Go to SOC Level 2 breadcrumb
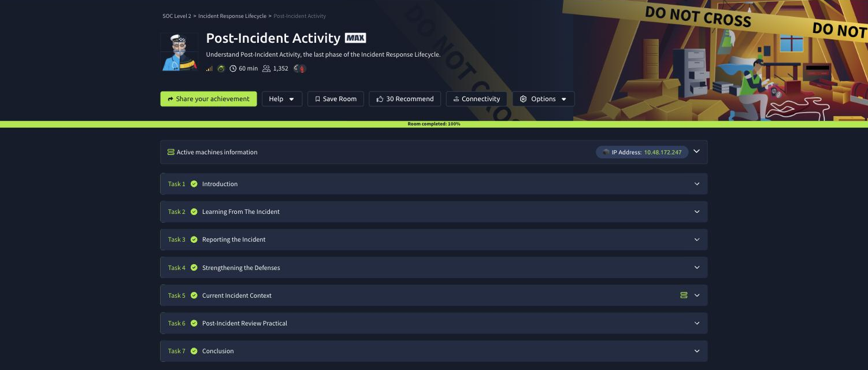 click(x=177, y=16)
